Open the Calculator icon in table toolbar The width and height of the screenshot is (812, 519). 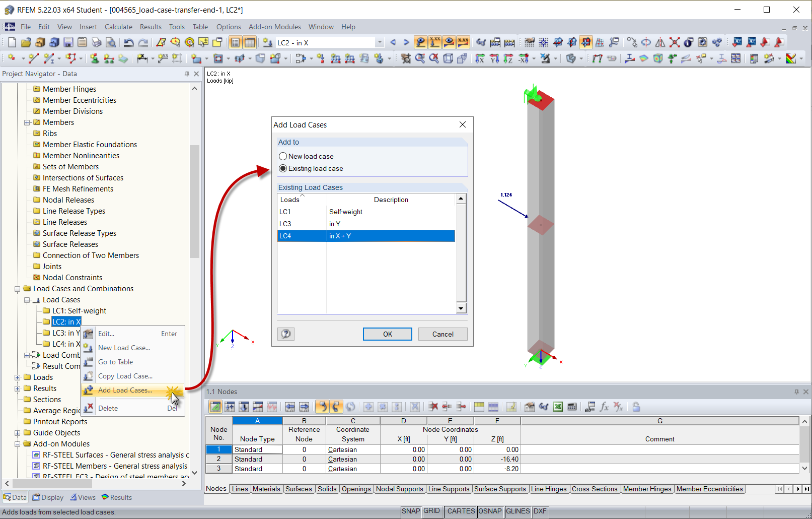(x=572, y=407)
